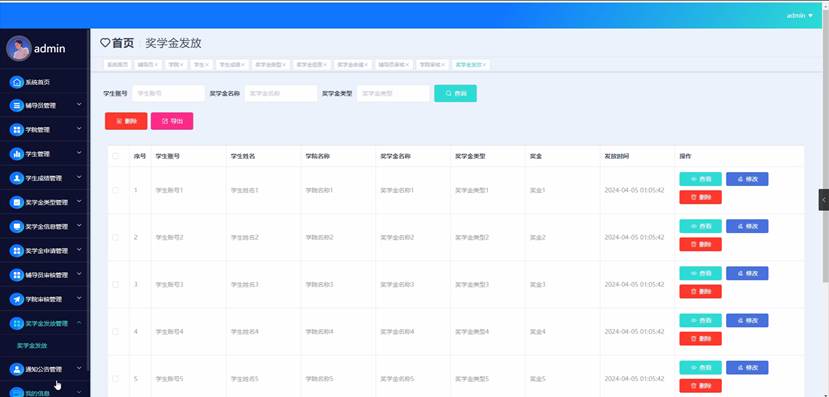Click cell 奖学金名称3 in row 3
829x397 pixels.
397,284
